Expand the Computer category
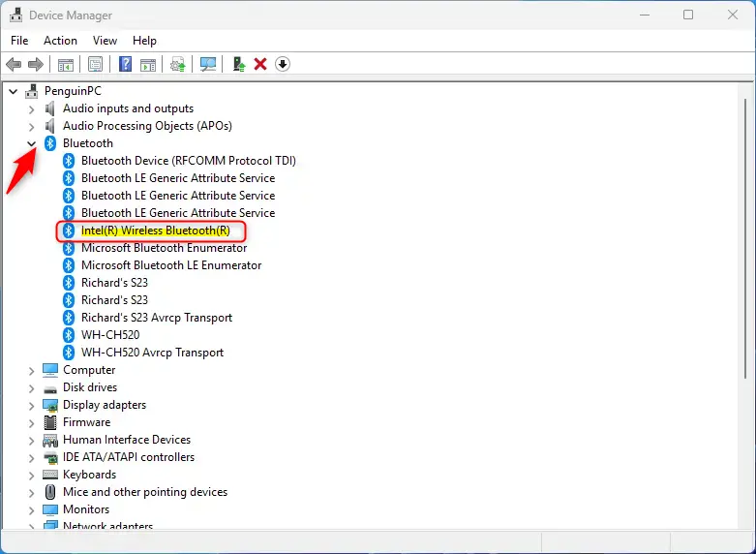This screenshot has height=554, width=756. point(31,371)
